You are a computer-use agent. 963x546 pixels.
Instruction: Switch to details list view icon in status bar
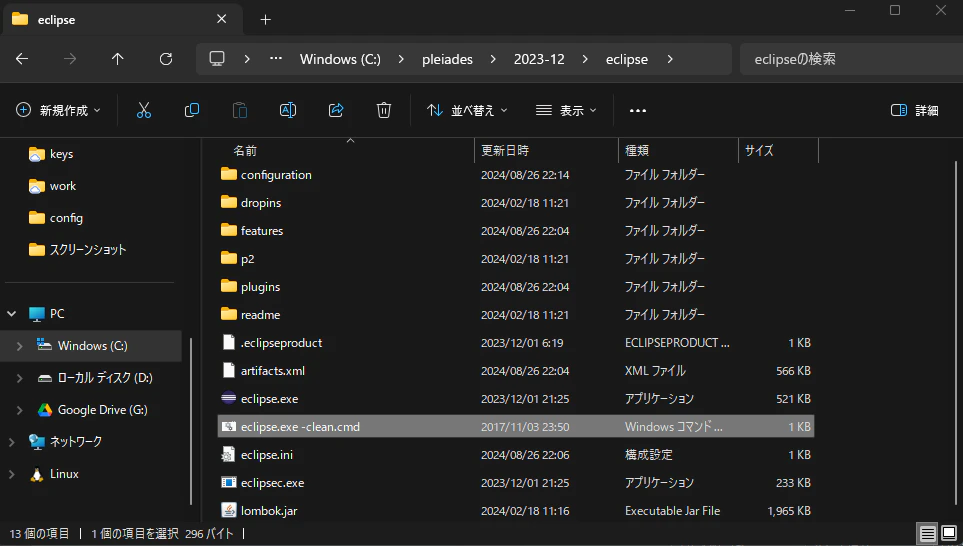(927, 533)
